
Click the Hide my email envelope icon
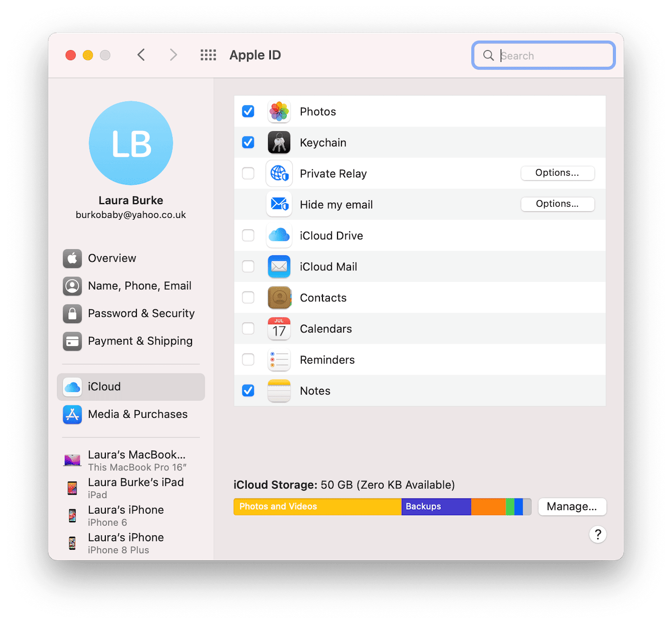279,205
